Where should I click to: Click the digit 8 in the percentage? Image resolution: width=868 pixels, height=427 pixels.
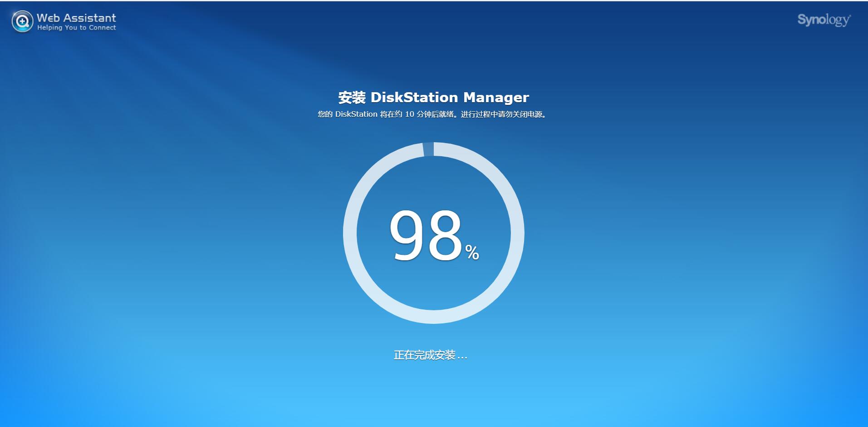click(445, 235)
